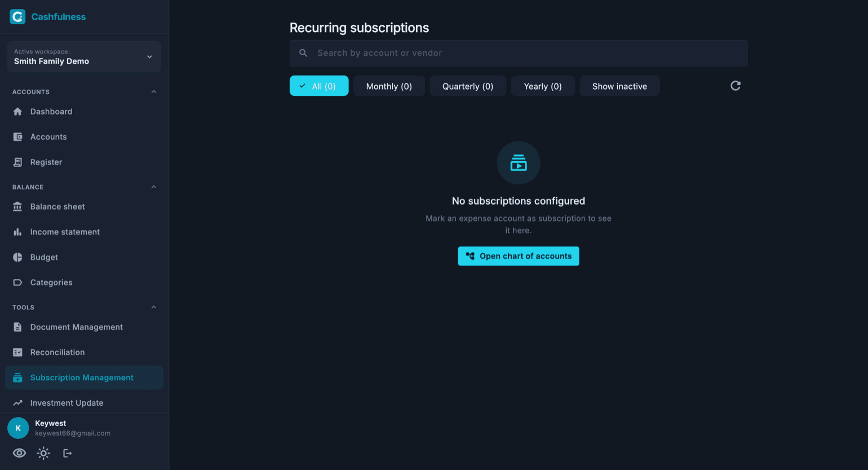Click the Investment Update trend icon
The image size is (868, 470).
17,403
